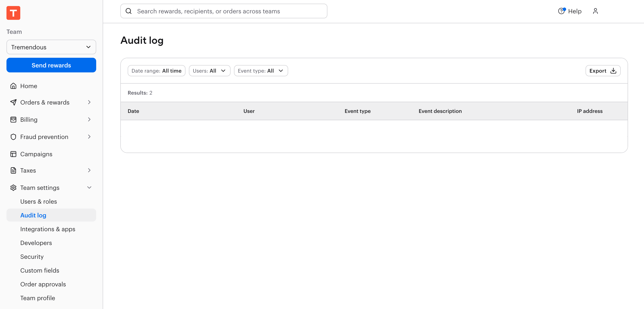Click the Team settings label
The width and height of the screenshot is (644, 309).
pyautogui.click(x=40, y=188)
